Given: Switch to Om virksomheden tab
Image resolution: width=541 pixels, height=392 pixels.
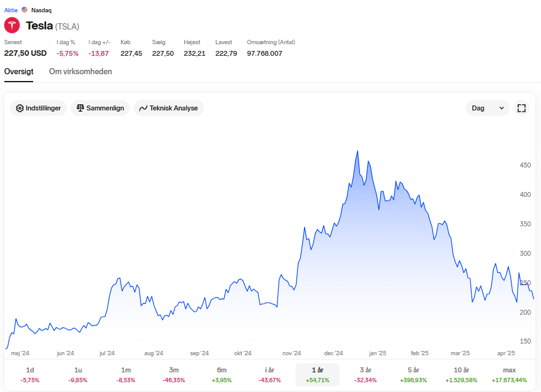Looking at the screenshot, I should click(80, 72).
